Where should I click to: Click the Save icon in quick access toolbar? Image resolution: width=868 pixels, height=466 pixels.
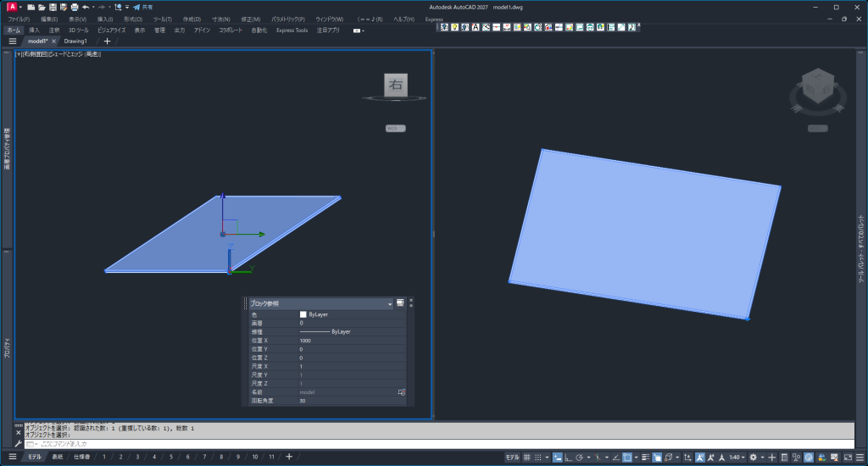click(x=53, y=7)
